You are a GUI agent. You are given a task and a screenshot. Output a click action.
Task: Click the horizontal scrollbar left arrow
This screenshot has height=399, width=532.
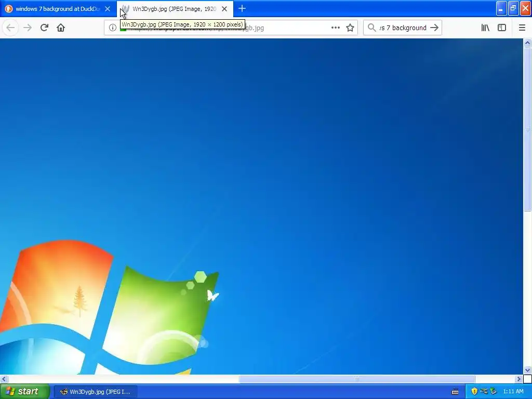[x=4, y=379]
